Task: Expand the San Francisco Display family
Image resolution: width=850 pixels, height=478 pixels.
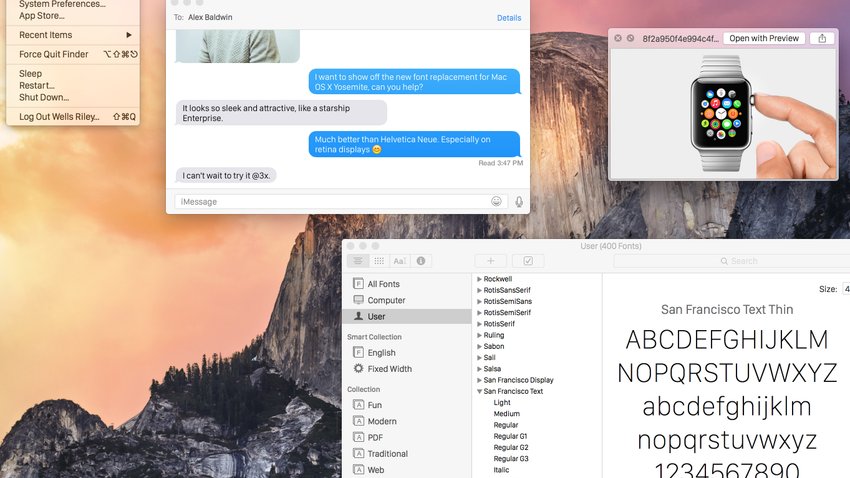Action: tap(479, 380)
